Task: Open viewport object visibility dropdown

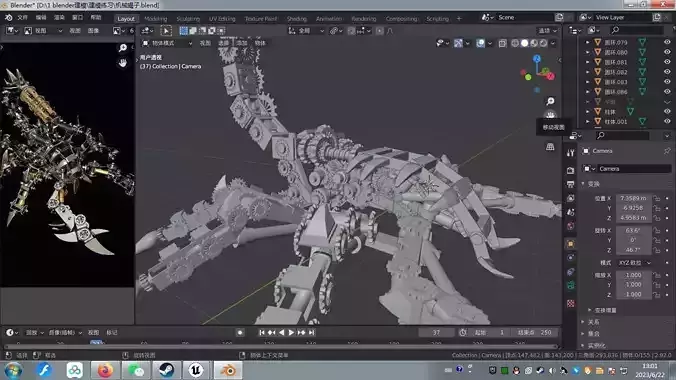Action: [x=442, y=43]
